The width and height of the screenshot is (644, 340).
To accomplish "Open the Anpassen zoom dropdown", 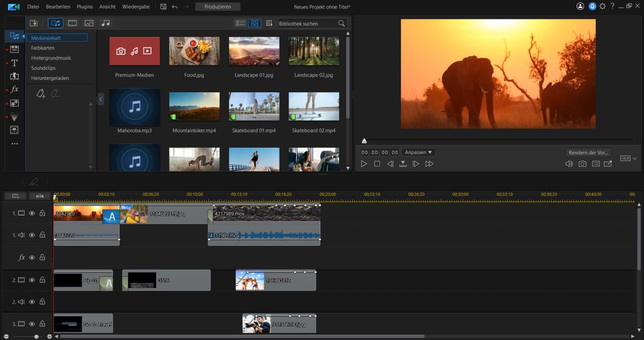I will point(418,152).
